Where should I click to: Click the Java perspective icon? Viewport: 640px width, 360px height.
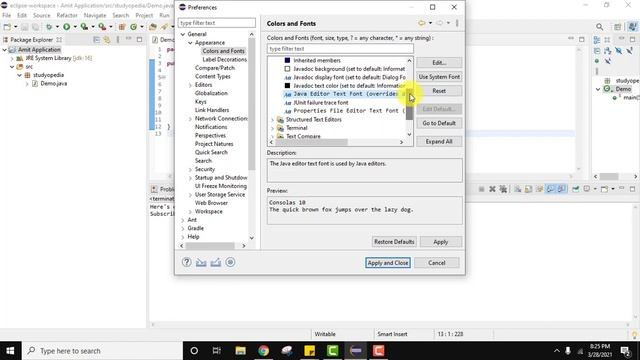632,27
